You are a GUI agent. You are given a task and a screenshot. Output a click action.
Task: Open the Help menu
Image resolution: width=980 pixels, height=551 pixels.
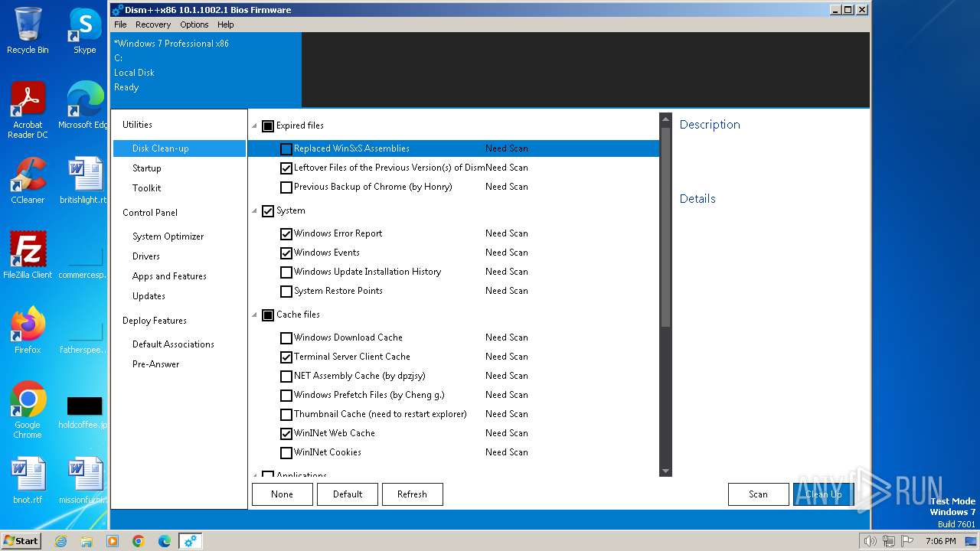[x=226, y=24]
